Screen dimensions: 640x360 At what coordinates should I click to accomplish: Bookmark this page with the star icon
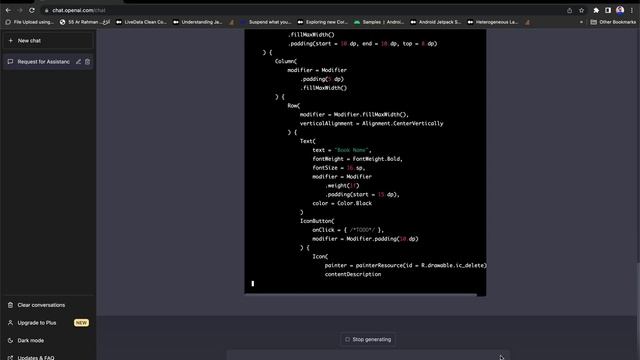[582, 11]
